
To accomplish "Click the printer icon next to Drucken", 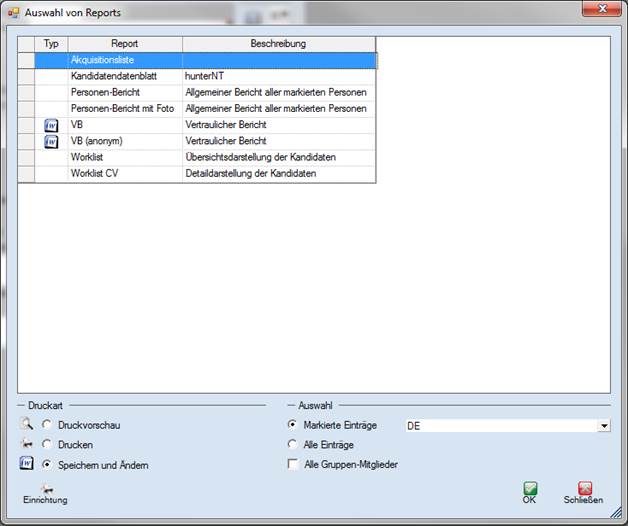I will click(27, 445).
